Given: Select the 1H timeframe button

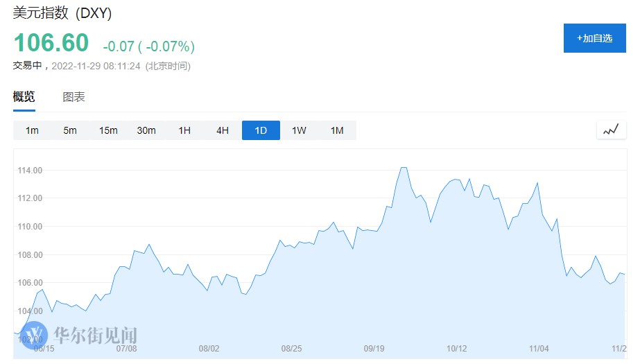Looking at the screenshot, I should (x=184, y=130).
